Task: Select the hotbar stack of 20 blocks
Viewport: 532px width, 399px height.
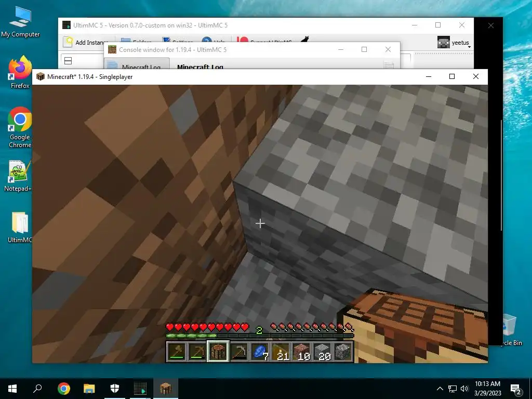Action: click(x=322, y=352)
